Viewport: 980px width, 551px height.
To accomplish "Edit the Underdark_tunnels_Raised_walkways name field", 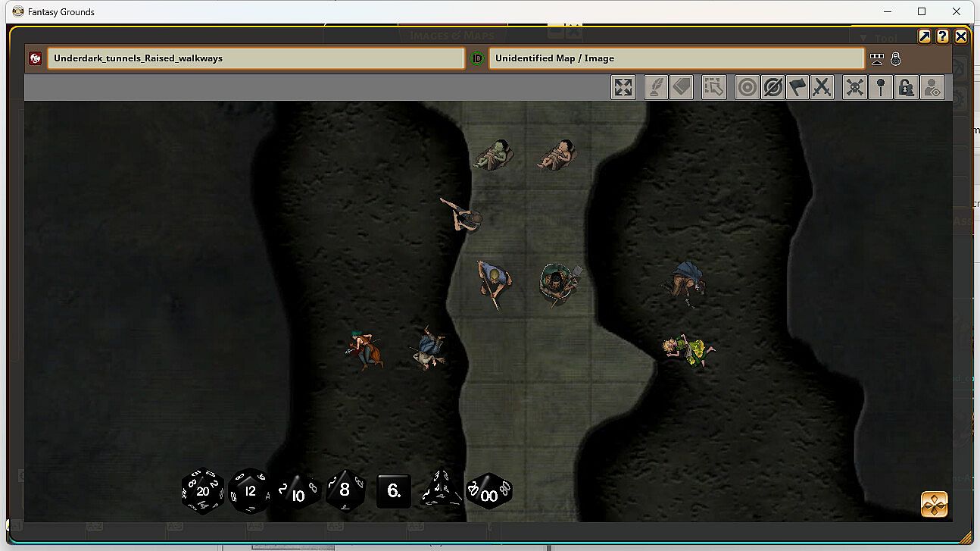I will pyautogui.click(x=256, y=58).
